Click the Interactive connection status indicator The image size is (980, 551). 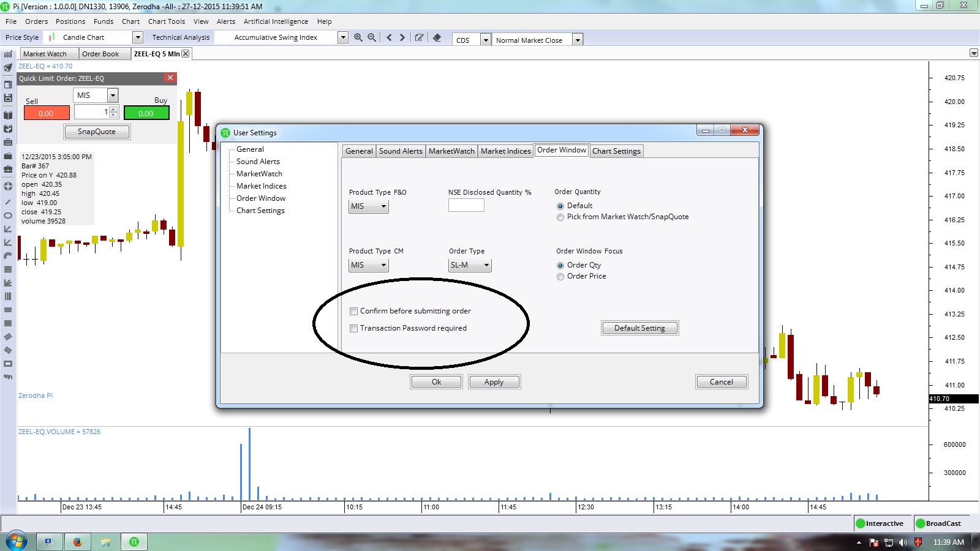[880, 523]
